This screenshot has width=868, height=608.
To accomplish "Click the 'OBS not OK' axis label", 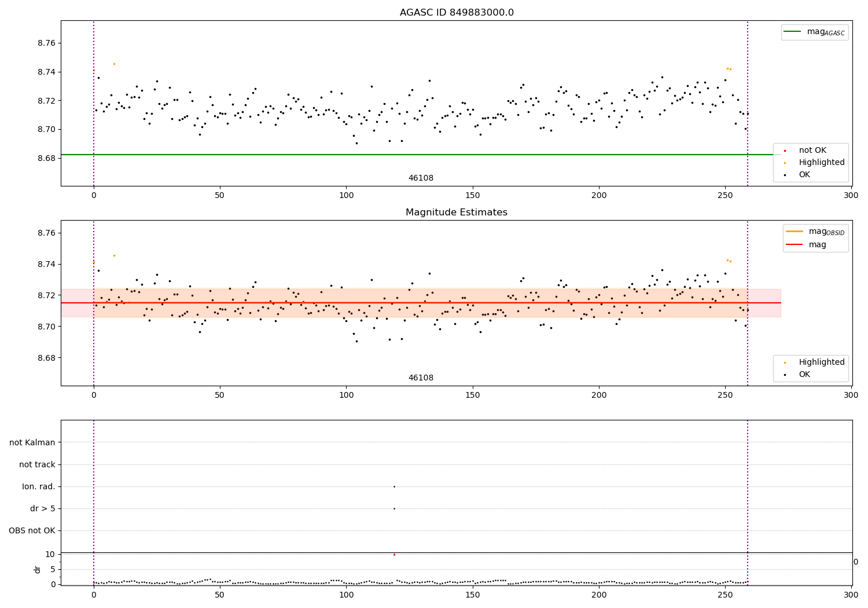I will pyautogui.click(x=32, y=531).
